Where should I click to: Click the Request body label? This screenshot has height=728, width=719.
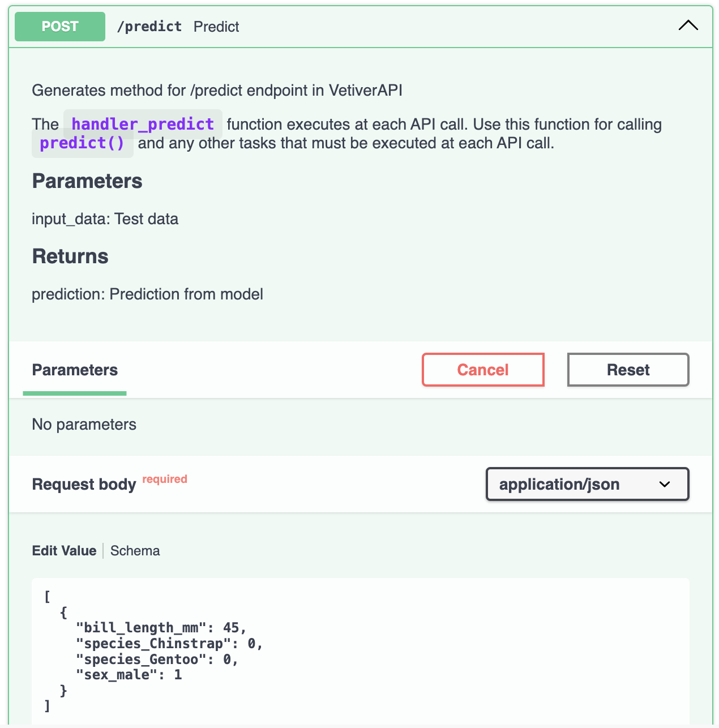[x=84, y=485]
